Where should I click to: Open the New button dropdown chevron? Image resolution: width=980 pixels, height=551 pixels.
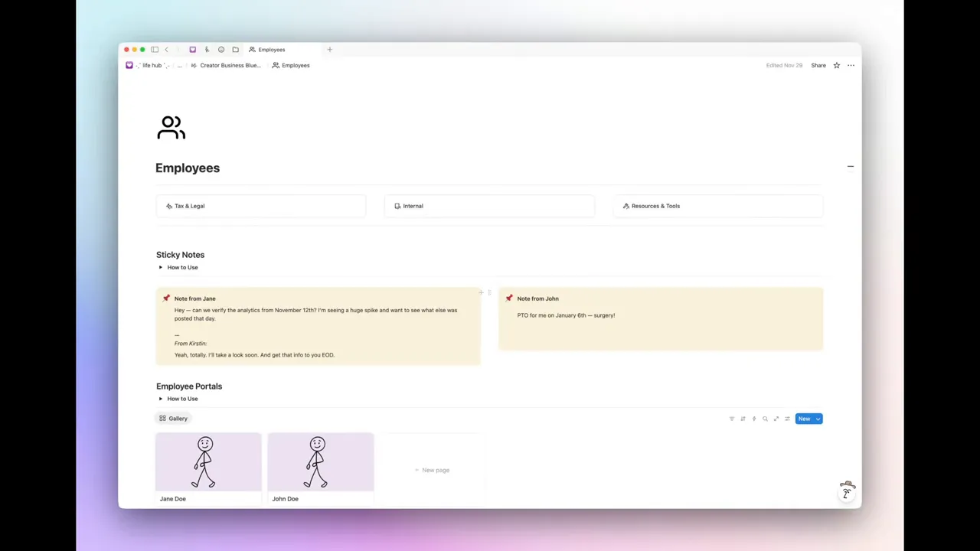coord(817,419)
